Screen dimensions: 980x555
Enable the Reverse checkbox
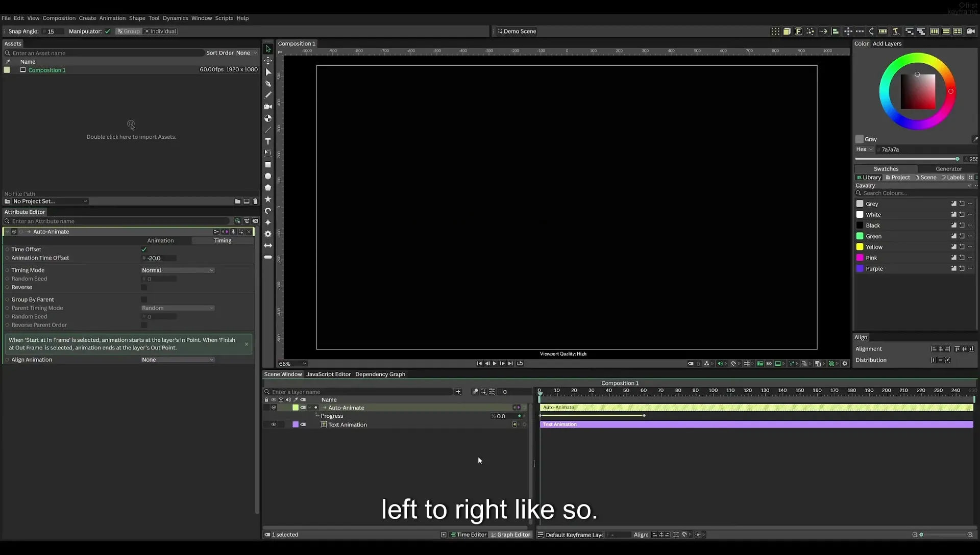(144, 287)
